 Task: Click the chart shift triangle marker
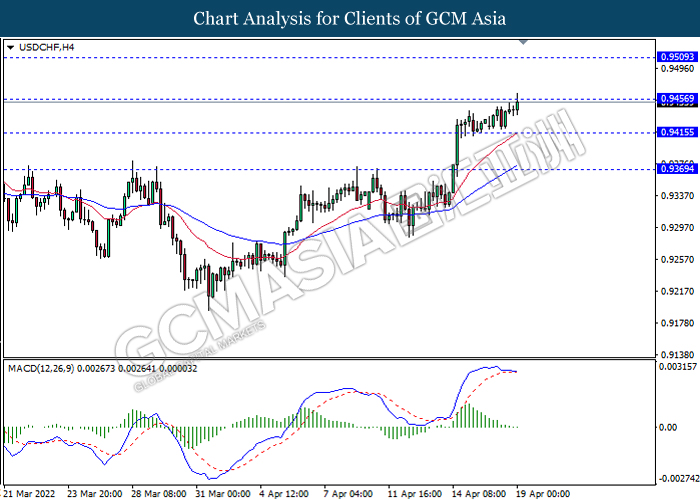524,42
